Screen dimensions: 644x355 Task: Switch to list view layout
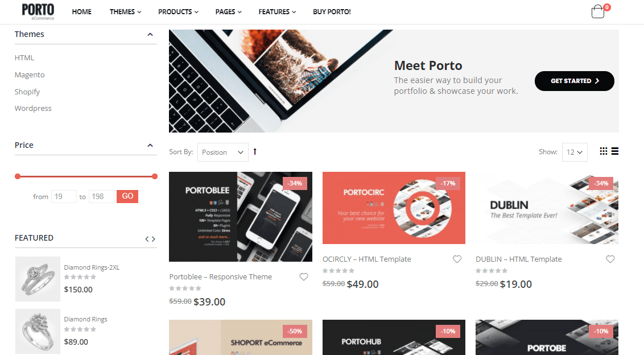click(x=615, y=151)
